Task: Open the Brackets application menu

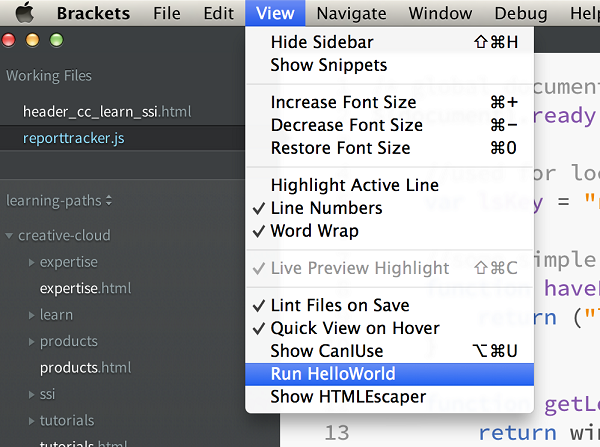Action: tap(93, 13)
